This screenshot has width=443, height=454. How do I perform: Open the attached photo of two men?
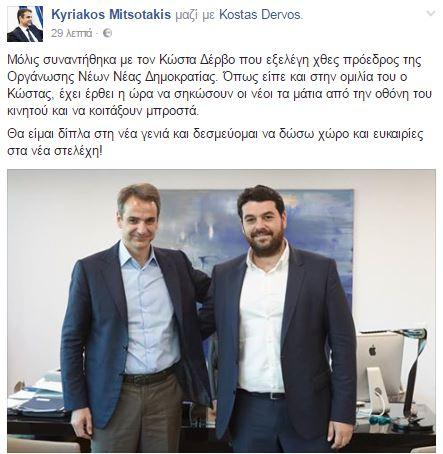[x=221, y=311]
